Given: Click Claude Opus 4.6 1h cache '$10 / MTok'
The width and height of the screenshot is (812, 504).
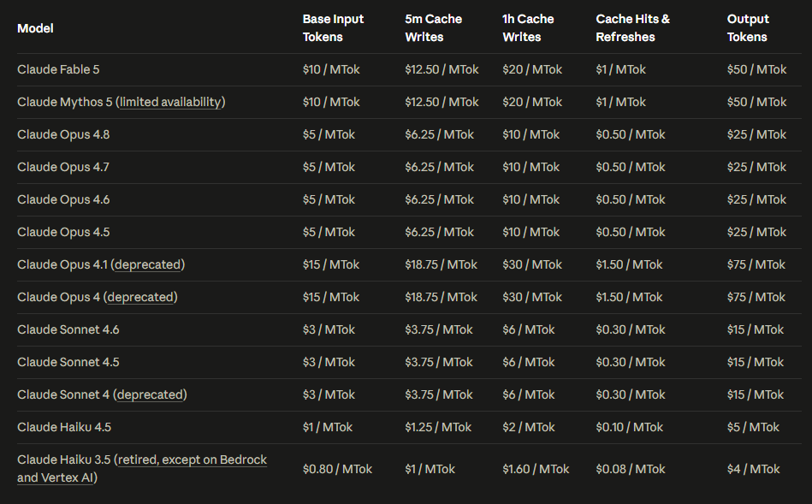Looking at the screenshot, I should pos(530,199).
